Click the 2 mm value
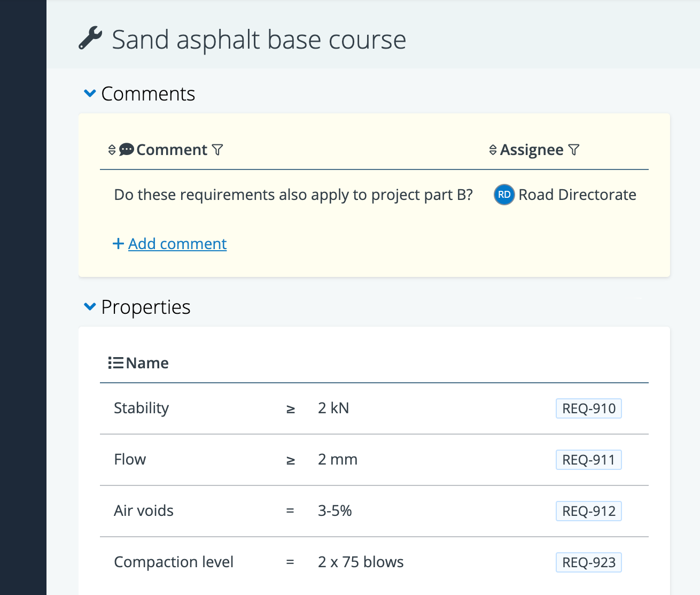 [x=338, y=460]
